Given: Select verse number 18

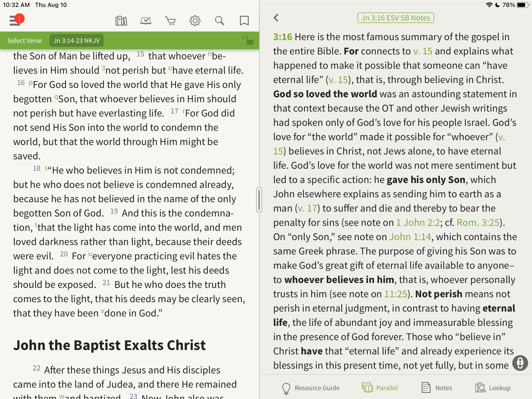Looking at the screenshot, I should [37, 168].
